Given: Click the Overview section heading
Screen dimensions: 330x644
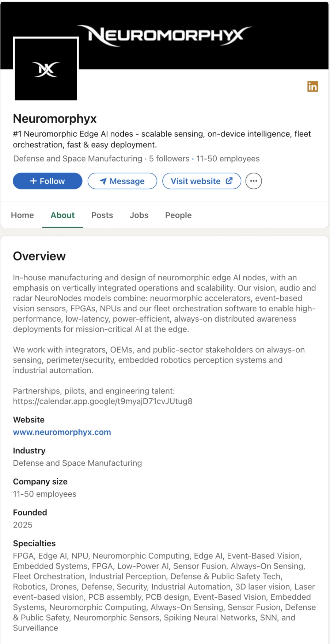Looking at the screenshot, I should coord(39,256).
